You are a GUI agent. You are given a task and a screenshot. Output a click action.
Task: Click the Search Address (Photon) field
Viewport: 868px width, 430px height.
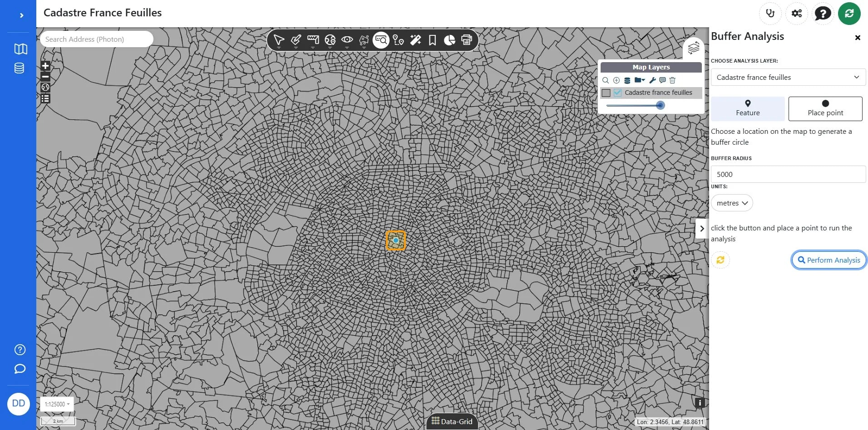(x=97, y=39)
